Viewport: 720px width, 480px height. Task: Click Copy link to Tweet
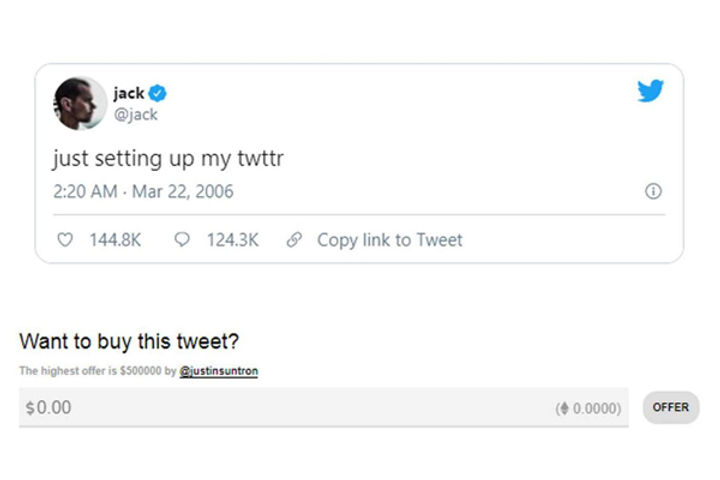pos(390,240)
